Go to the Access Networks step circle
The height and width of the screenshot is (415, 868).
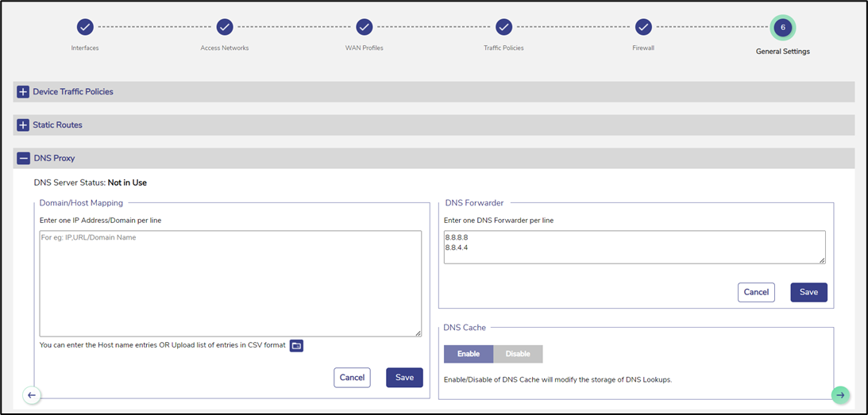point(225,27)
